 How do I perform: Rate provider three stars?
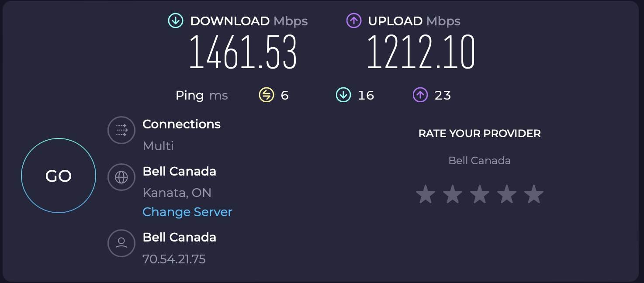[x=479, y=194]
